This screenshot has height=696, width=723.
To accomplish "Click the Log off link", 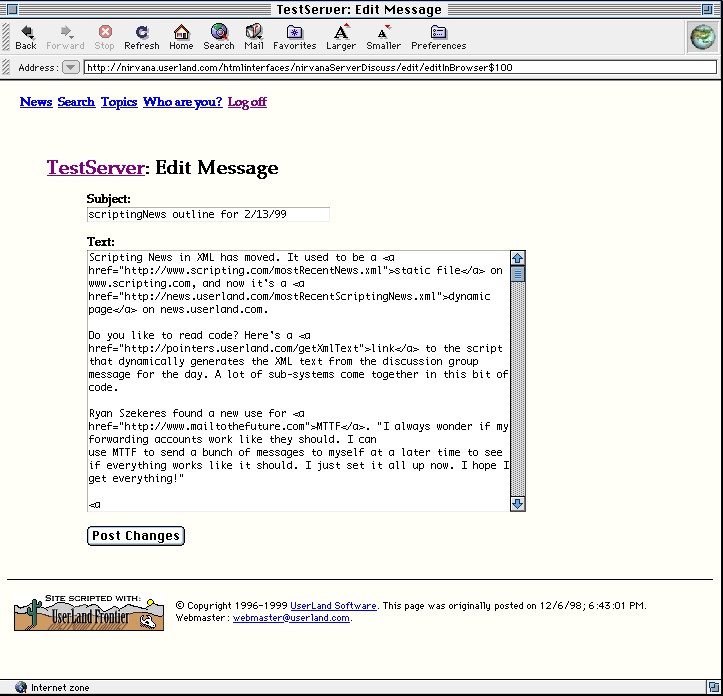I will pos(247,102).
